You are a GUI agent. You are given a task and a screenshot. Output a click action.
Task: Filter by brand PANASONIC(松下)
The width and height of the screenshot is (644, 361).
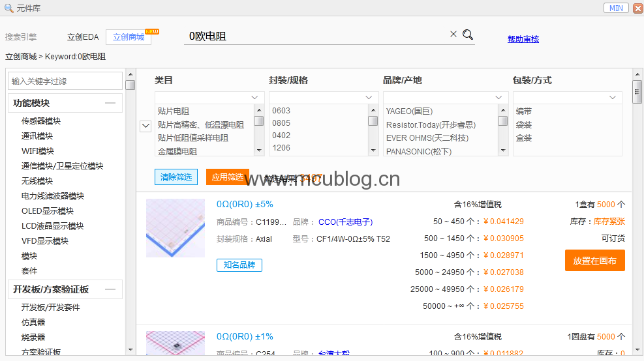[419, 151]
